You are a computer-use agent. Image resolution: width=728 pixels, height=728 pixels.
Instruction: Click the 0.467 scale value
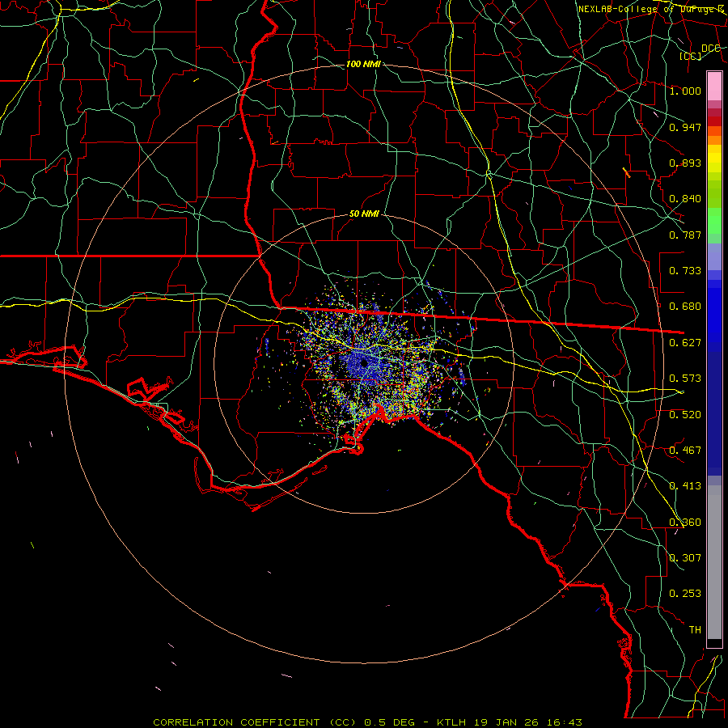685,451
